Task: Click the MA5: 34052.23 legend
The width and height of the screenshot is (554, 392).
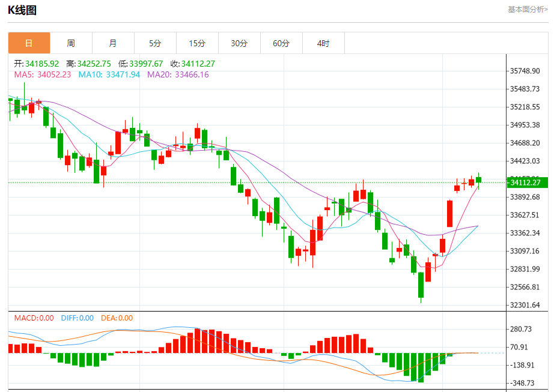Action: coord(43,75)
